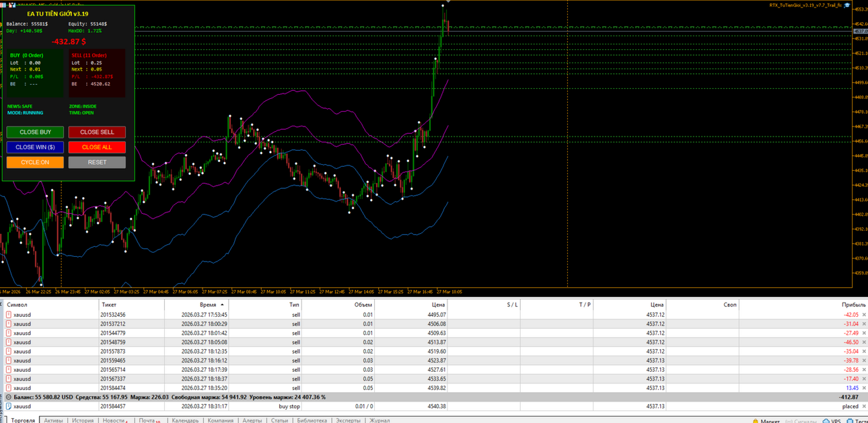Open the Маркет icon in status bar
This screenshot has width=868, height=423.
(x=756, y=421)
